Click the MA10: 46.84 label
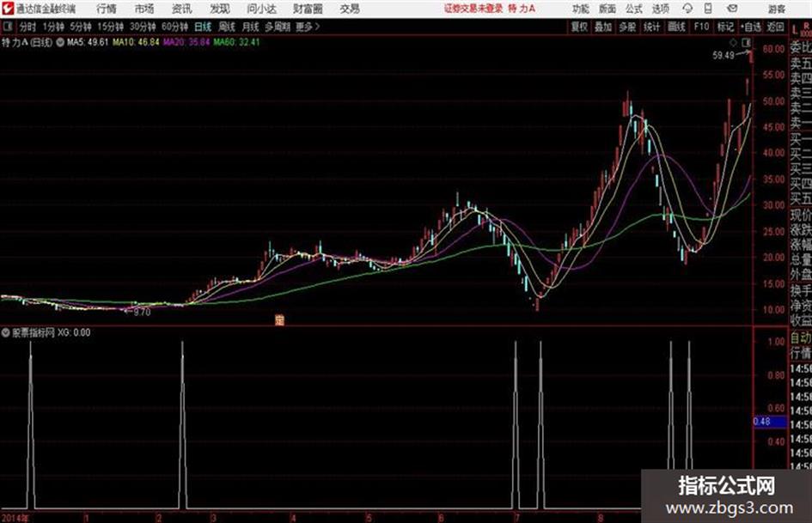The width and height of the screenshot is (812, 523). pos(137,42)
